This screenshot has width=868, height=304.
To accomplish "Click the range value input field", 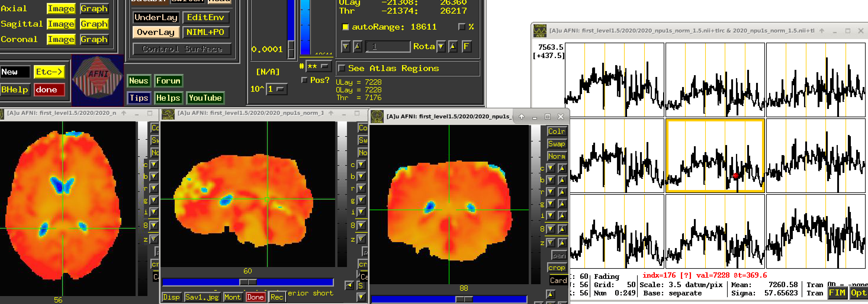I will click(x=388, y=46).
